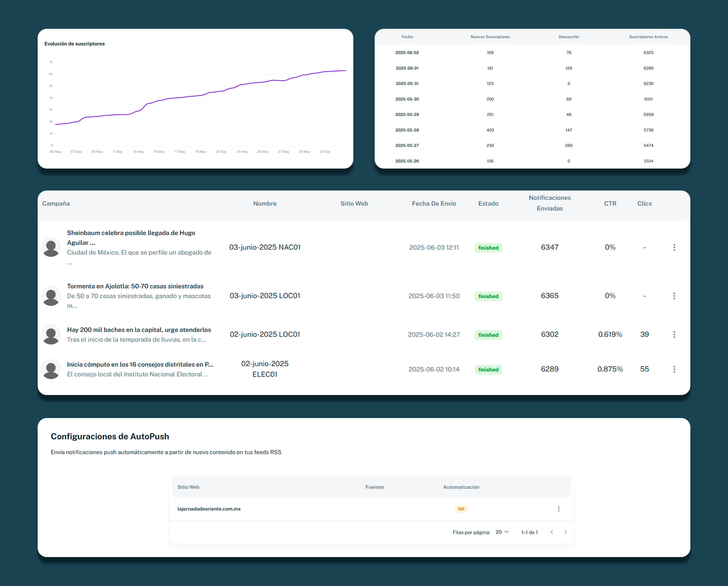This screenshot has width=728, height=586.
Task: Click notifications sent value 6365
Action: pyautogui.click(x=550, y=296)
